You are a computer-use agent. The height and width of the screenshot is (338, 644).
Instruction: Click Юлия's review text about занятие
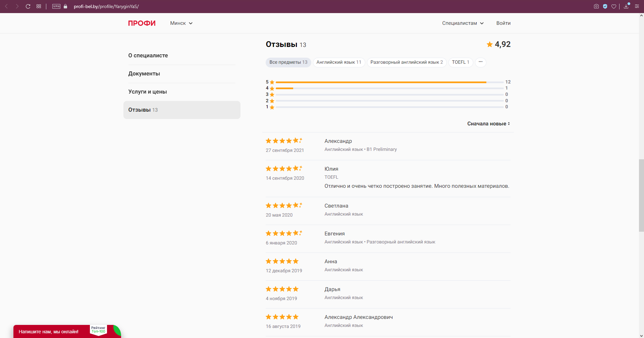coord(417,186)
